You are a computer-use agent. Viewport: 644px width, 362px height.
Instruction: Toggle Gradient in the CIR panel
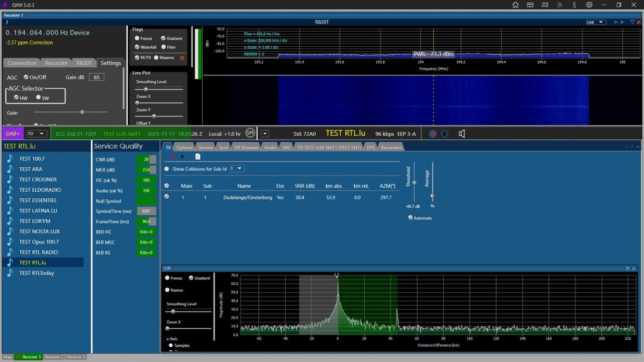click(191, 278)
